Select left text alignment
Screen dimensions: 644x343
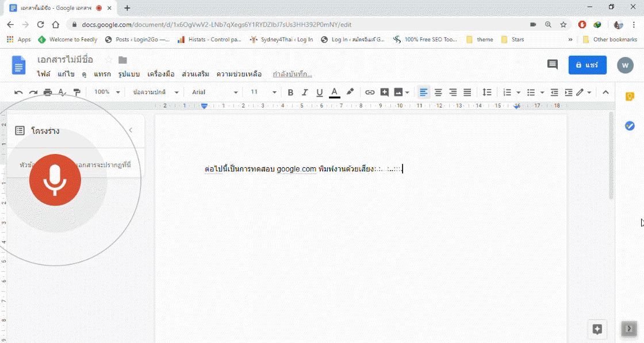[x=423, y=93]
